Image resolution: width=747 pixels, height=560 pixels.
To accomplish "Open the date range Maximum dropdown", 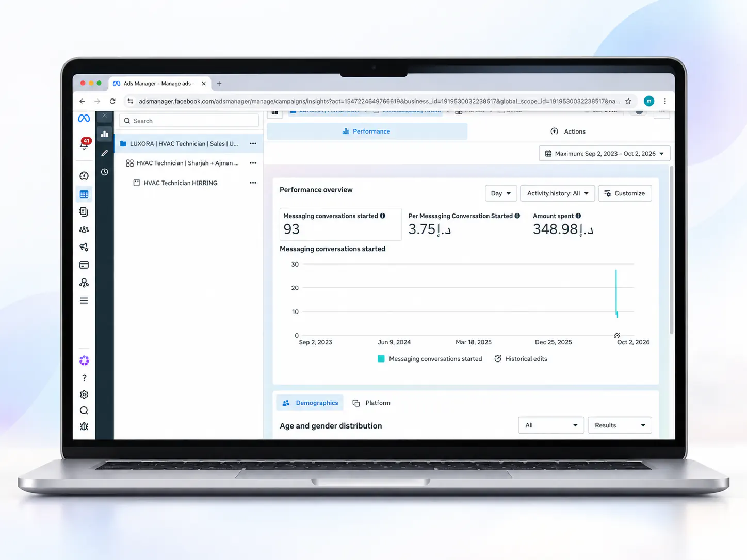I will (x=605, y=154).
